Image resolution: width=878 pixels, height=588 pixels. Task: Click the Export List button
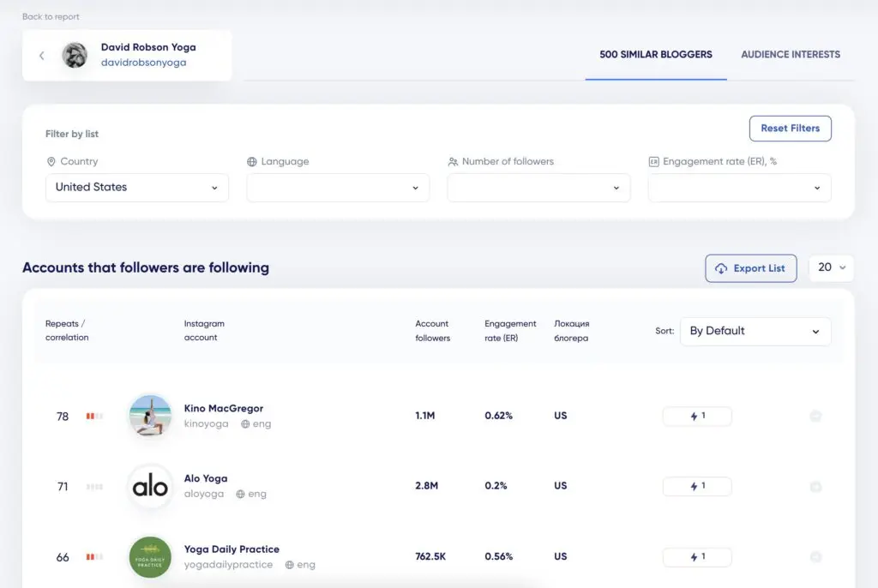(x=750, y=268)
